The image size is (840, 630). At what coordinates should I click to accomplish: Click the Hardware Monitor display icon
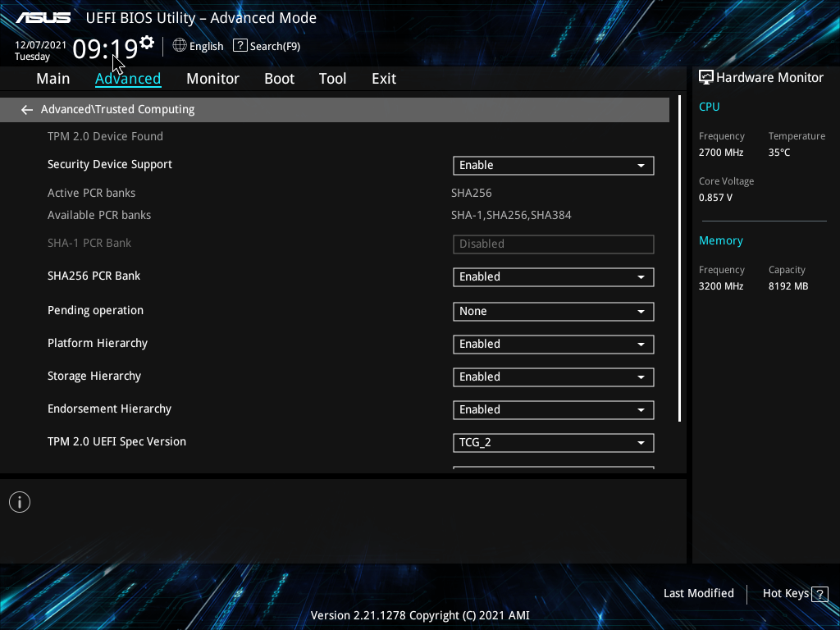point(706,78)
